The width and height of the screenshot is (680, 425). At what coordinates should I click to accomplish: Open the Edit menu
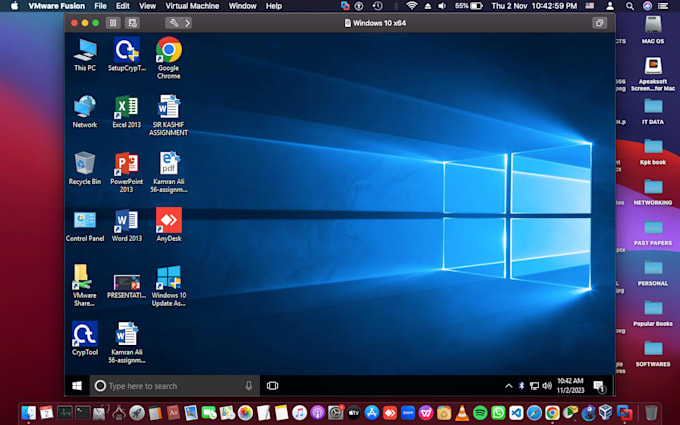pyautogui.click(x=123, y=6)
